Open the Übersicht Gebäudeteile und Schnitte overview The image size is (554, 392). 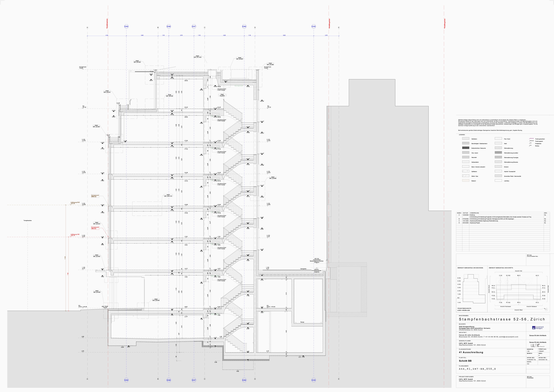point(501,268)
